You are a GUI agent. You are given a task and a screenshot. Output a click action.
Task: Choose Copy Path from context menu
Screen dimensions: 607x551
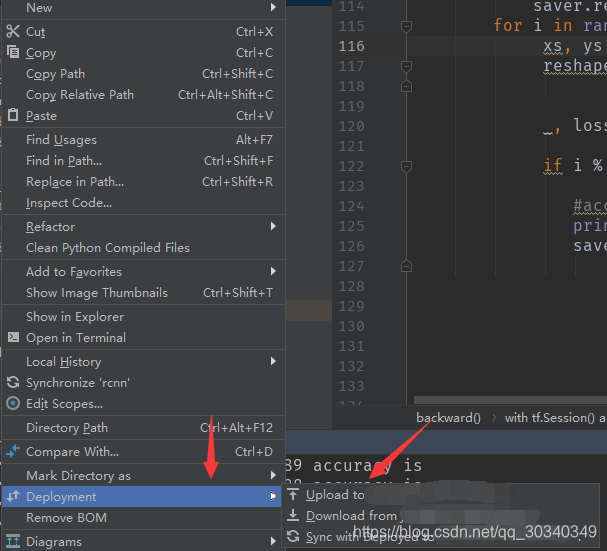tap(144, 74)
